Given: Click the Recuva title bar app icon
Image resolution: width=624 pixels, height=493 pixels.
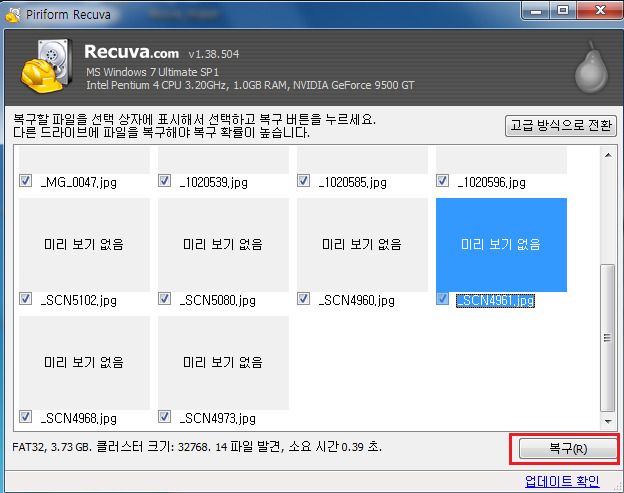Looking at the screenshot, I should 13,15.
